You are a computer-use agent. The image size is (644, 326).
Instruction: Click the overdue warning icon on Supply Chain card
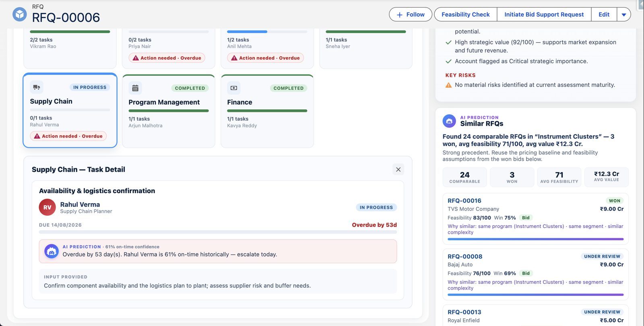[37, 136]
